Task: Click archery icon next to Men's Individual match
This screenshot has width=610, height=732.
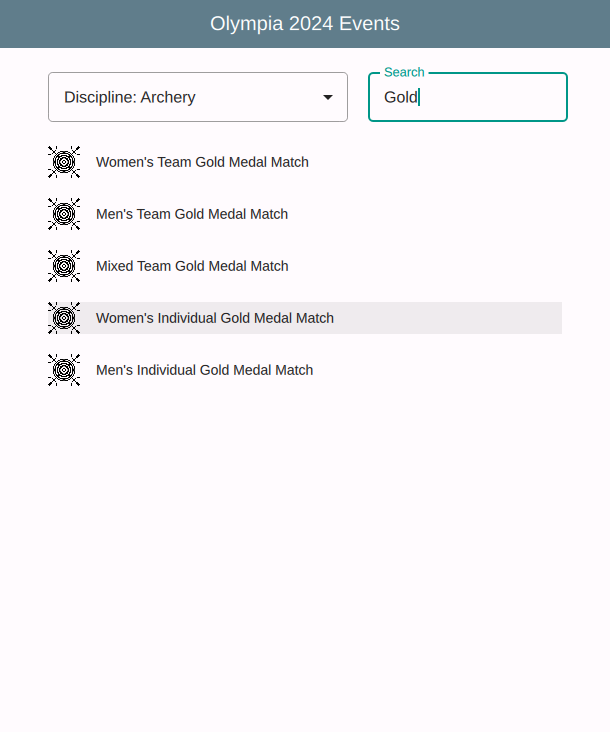Action: (x=64, y=370)
